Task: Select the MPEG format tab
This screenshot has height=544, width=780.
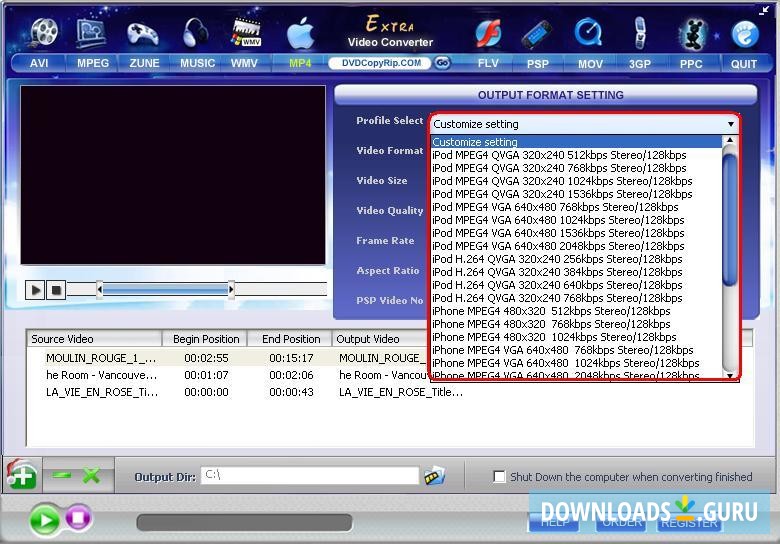Action: click(x=93, y=64)
